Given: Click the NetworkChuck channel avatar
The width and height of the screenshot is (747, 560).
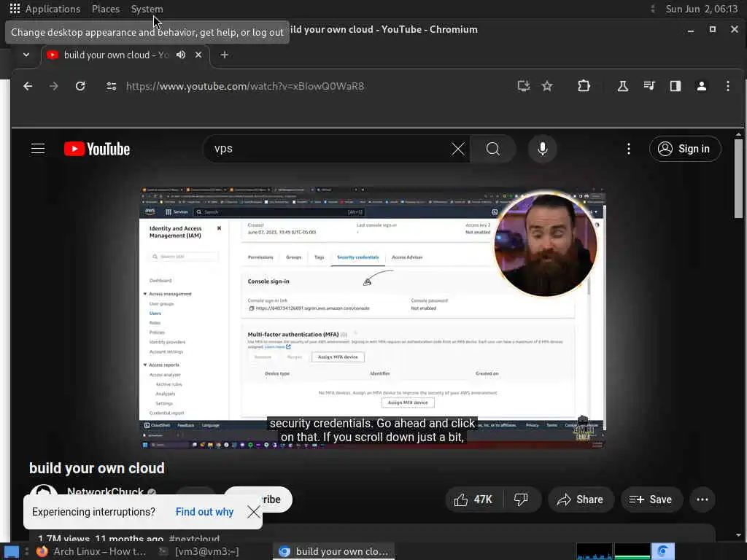Looking at the screenshot, I should 43,489.
